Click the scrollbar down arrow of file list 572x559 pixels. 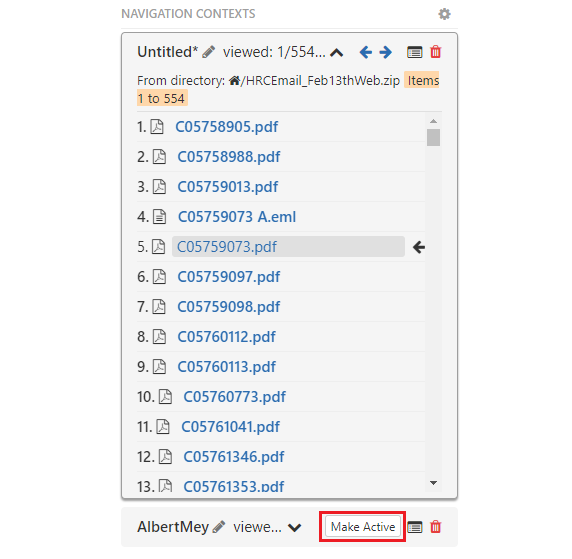(433, 483)
